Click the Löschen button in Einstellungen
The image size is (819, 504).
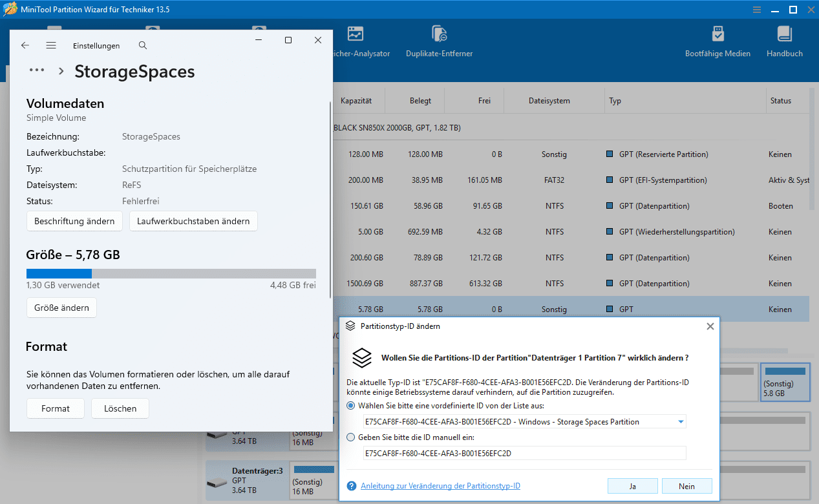[120, 408]
